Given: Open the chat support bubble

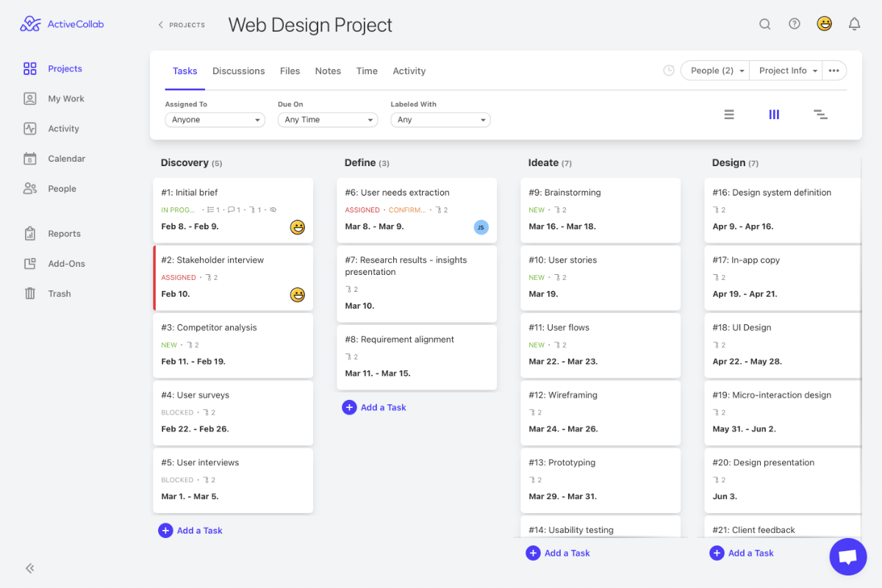Looking at the screenshot, I should 848,556.
